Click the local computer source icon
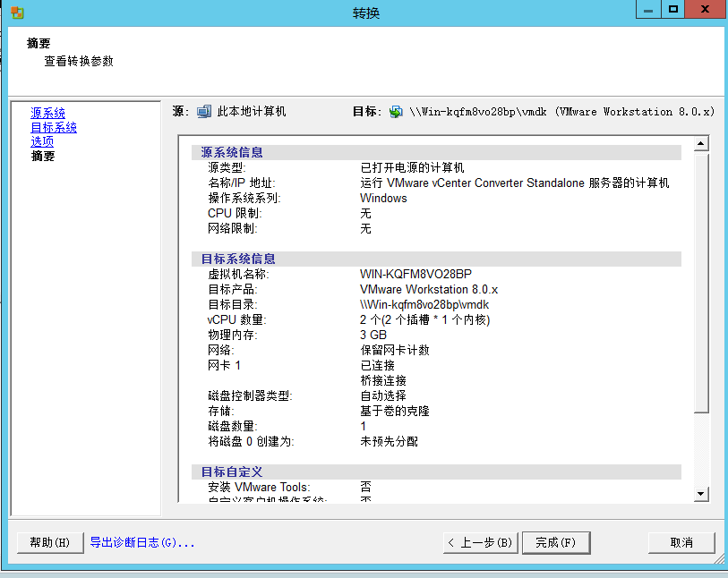The width and height of the screenshot is (728, 578). tap(204, 112)
